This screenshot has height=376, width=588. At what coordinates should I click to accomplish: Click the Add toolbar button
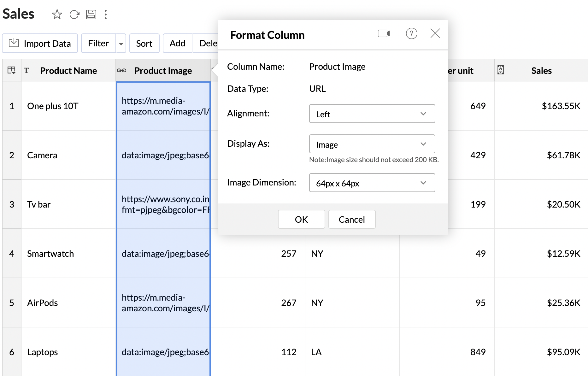click(x=177, y=43)
